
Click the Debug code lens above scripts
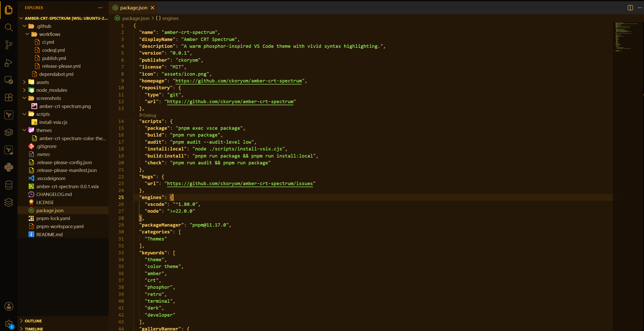148,115
